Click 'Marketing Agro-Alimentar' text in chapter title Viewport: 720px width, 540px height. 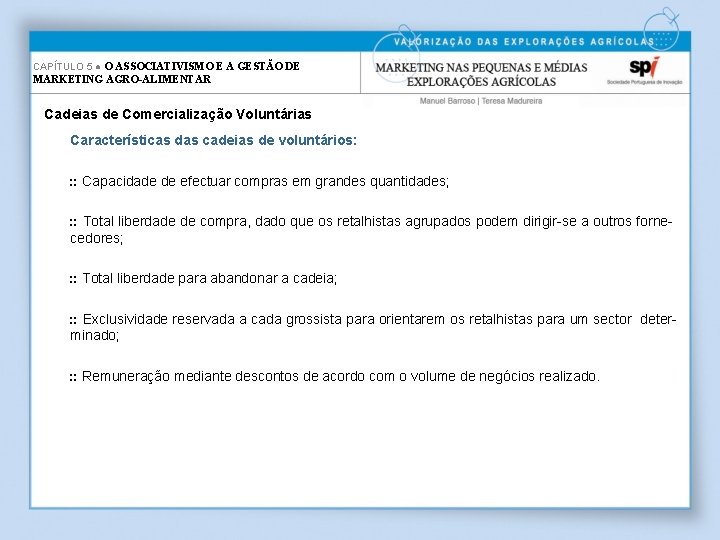[122, 79]
